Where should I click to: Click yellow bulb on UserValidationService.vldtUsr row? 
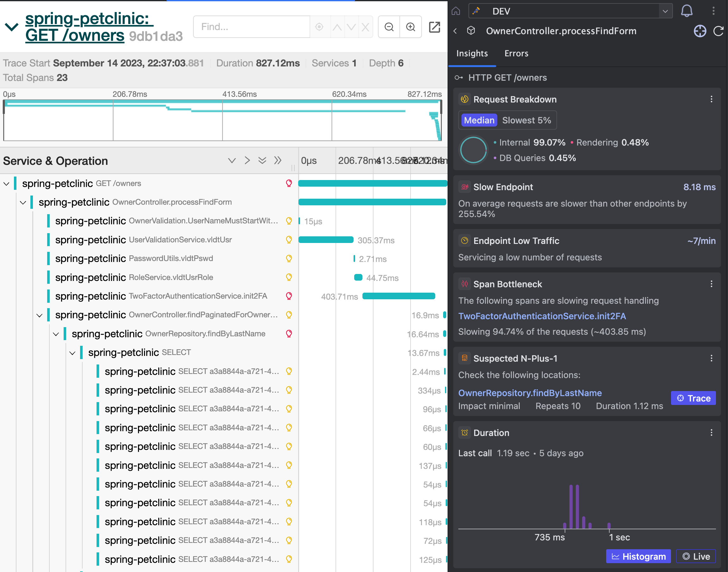pyautogui.click(x=289, y=239)
